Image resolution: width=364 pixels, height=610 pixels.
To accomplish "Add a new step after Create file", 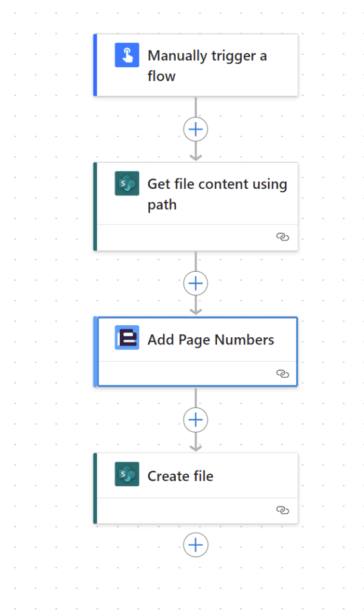I will [x=195, y=544].
